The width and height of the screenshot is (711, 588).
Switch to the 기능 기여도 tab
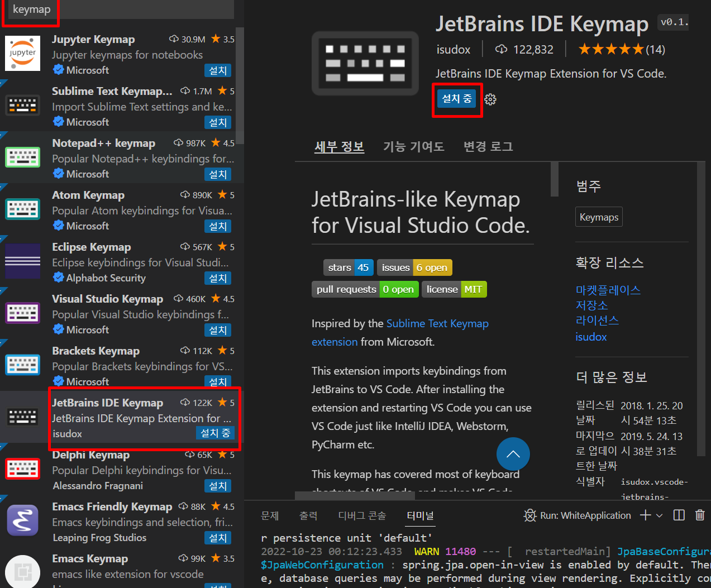click(413, 147)
